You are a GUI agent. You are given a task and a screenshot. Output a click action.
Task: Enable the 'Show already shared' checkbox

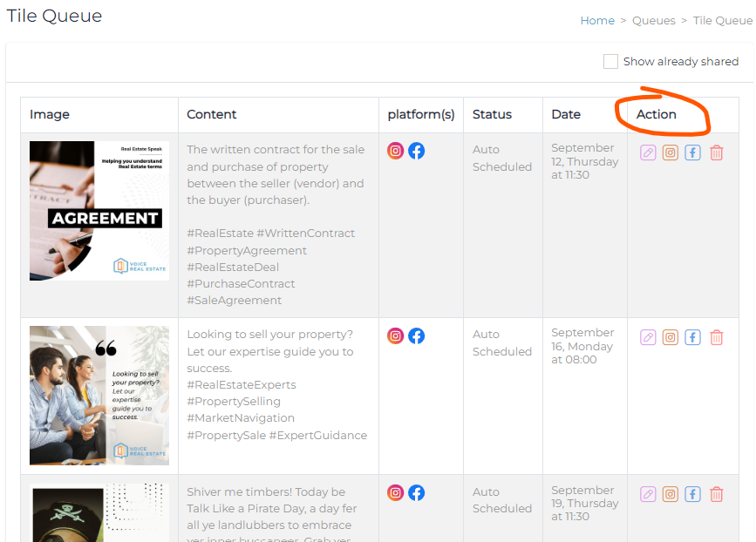[611, 62]
